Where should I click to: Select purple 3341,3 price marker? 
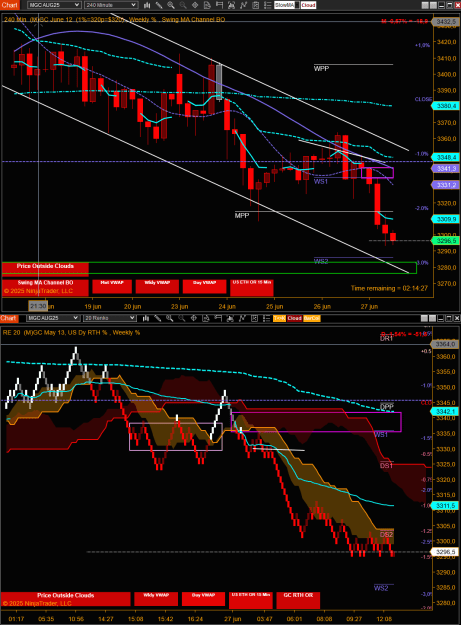(x=446, y=169)
